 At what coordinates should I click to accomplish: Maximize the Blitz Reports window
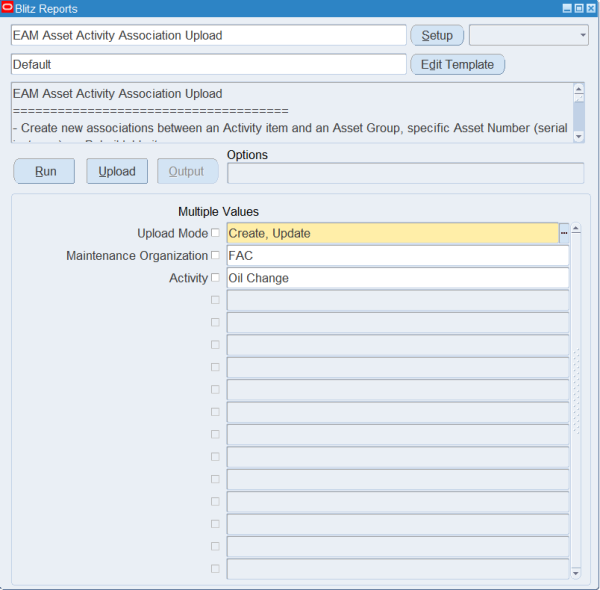click(579, 8)
